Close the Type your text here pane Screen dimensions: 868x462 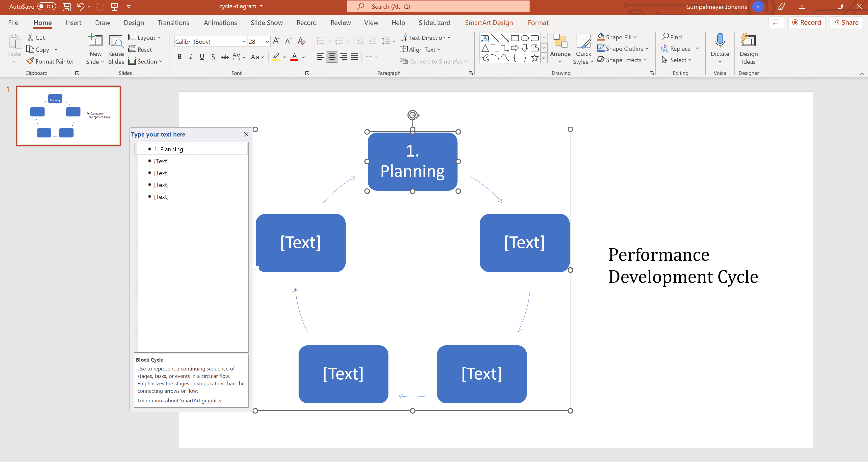(246, 134)
